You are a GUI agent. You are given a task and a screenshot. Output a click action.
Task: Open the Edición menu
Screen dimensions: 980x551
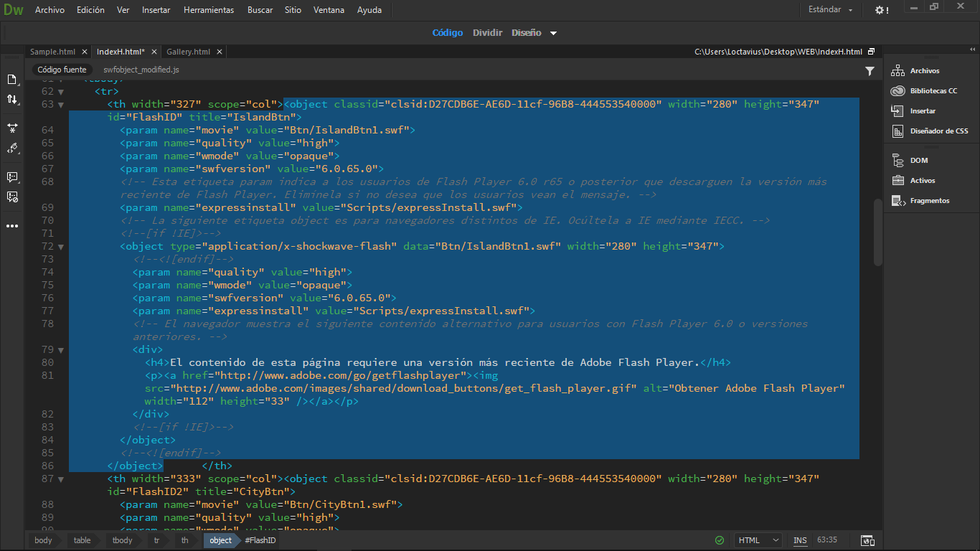coord(90,10)
